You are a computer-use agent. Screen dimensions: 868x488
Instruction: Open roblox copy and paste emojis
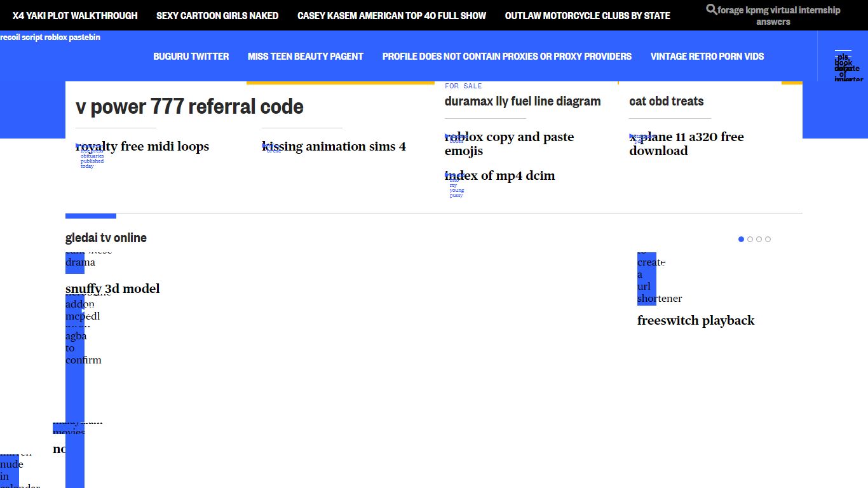(x=509, y=144)
